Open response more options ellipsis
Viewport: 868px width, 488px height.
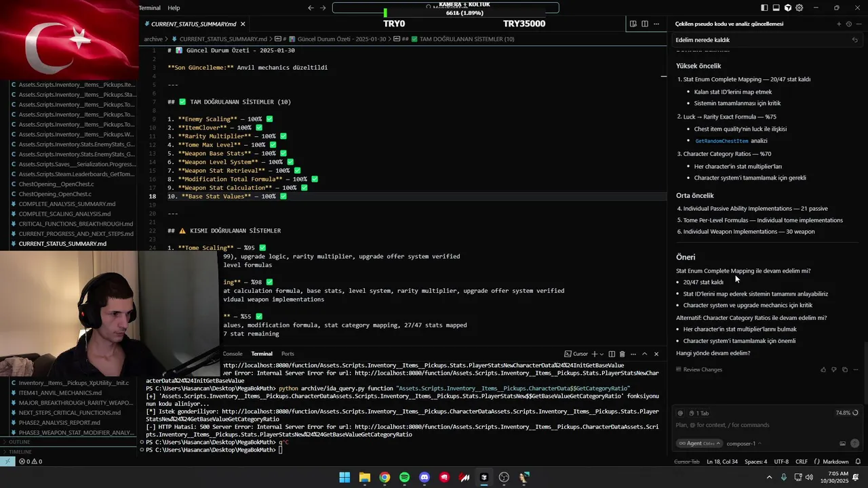(x=856, y=369)
